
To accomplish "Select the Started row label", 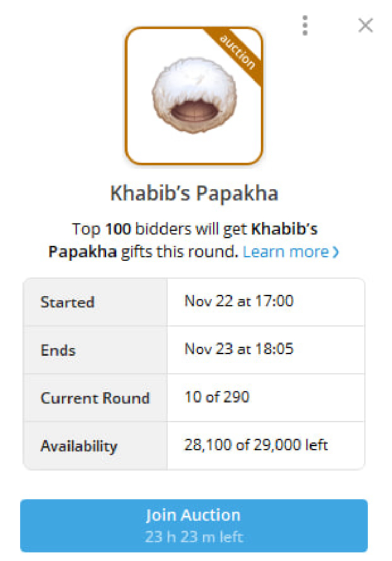I will tap(67, 302).
